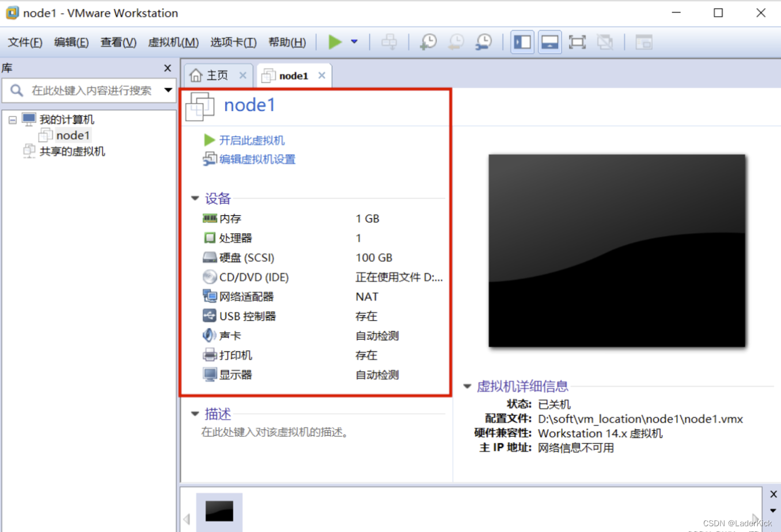Take a snapshot using toolbar clock icon
The image size is (781, 532).
pos(428,42)
